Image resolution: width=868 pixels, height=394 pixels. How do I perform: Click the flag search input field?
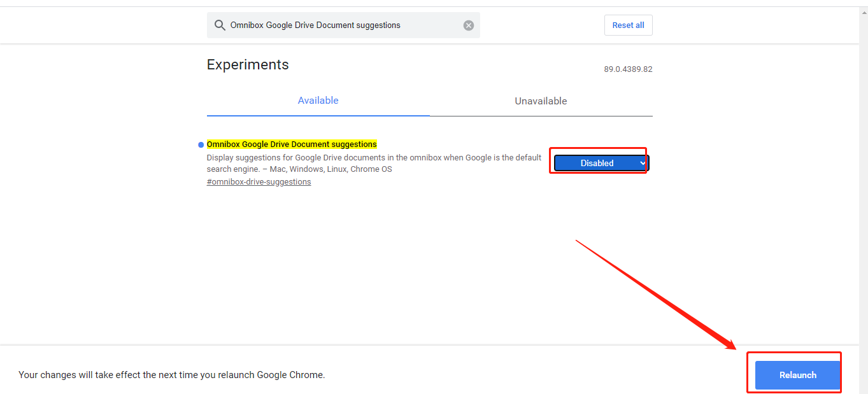pyautogui.click(x=343, y=25)
